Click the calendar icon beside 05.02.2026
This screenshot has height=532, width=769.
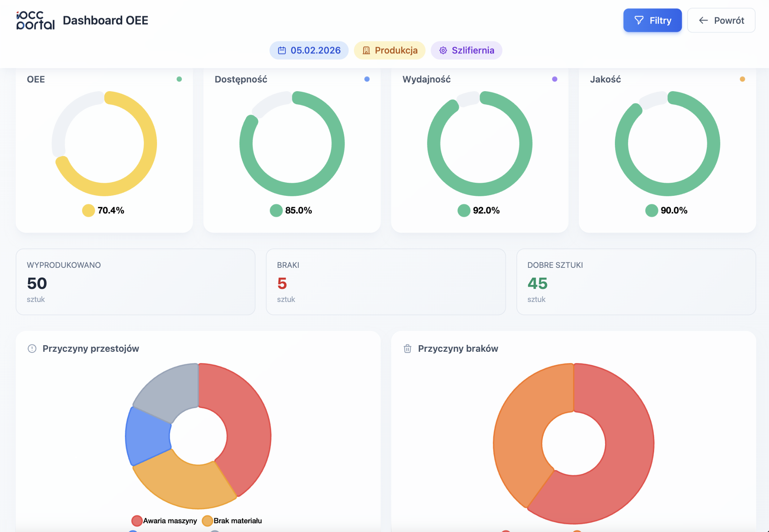[282, 51]
